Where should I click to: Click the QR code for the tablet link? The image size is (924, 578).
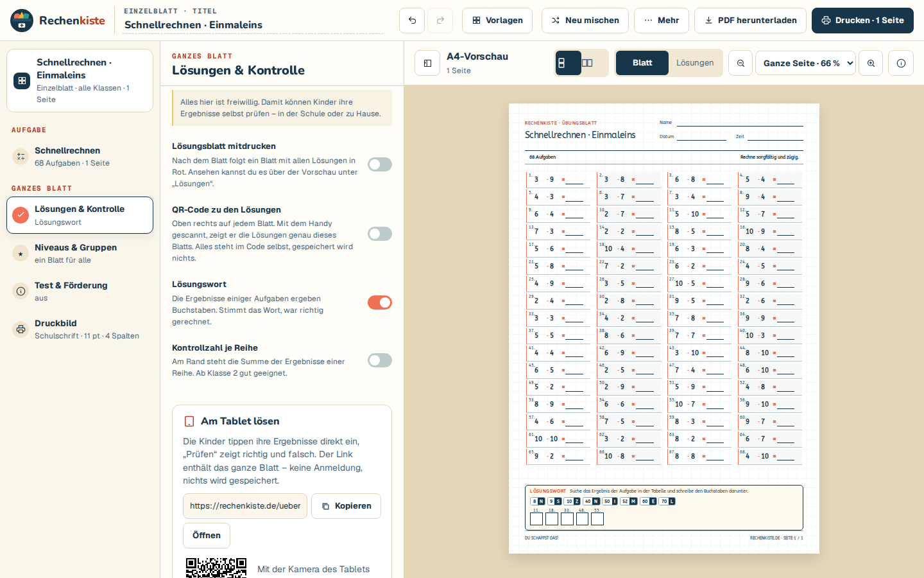coord(216,568)
